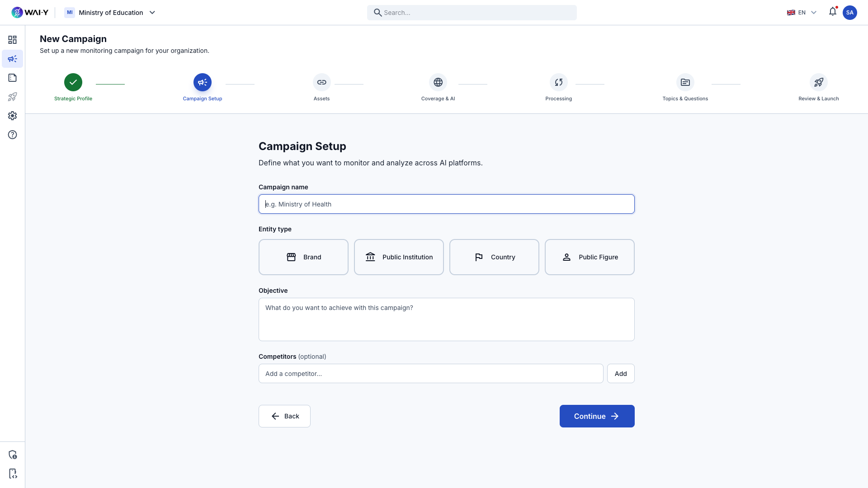Click the device code icon at sidebar bottom

[12, 474]
